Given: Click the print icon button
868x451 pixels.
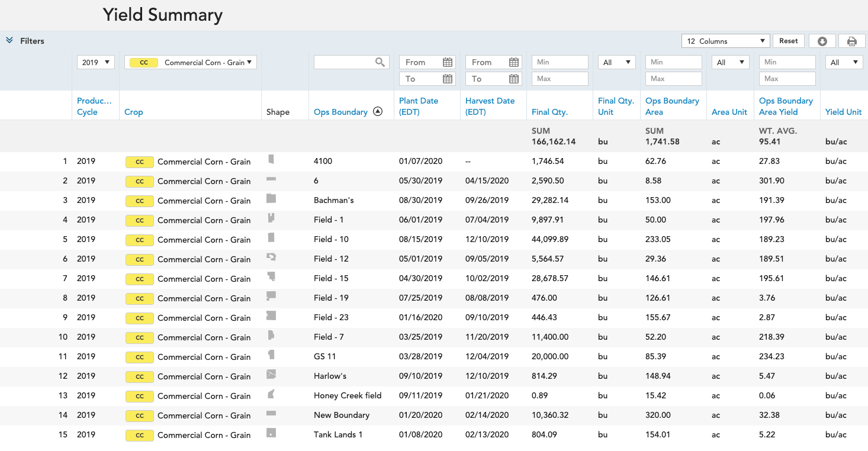Looking at the screenshot, I should pyautogui.click(x=852, y=41).
